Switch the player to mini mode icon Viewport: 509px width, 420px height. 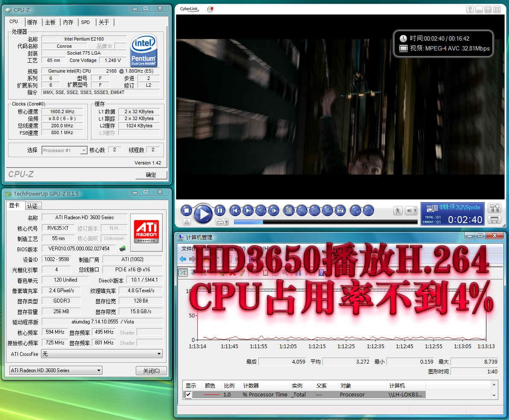[x=494, y=220]
